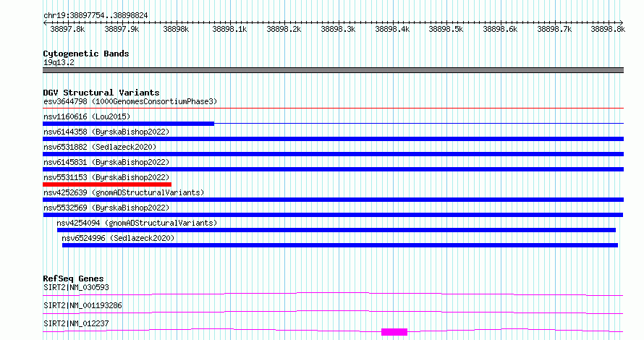Viewport: 644px width, 340px height.
Task: Select the nsv1160616 (Lou2015) variant label
Action: pos(87,116)
